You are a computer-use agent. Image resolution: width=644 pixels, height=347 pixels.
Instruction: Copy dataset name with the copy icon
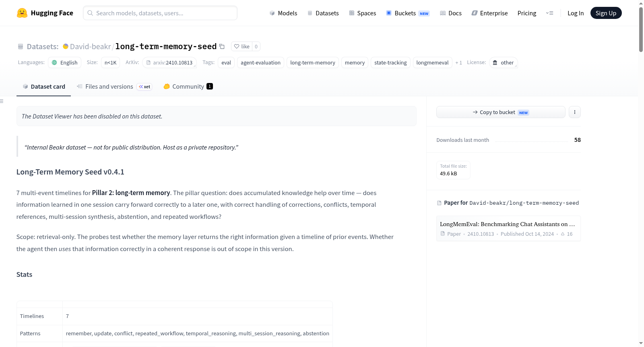(x=222, y=46)
